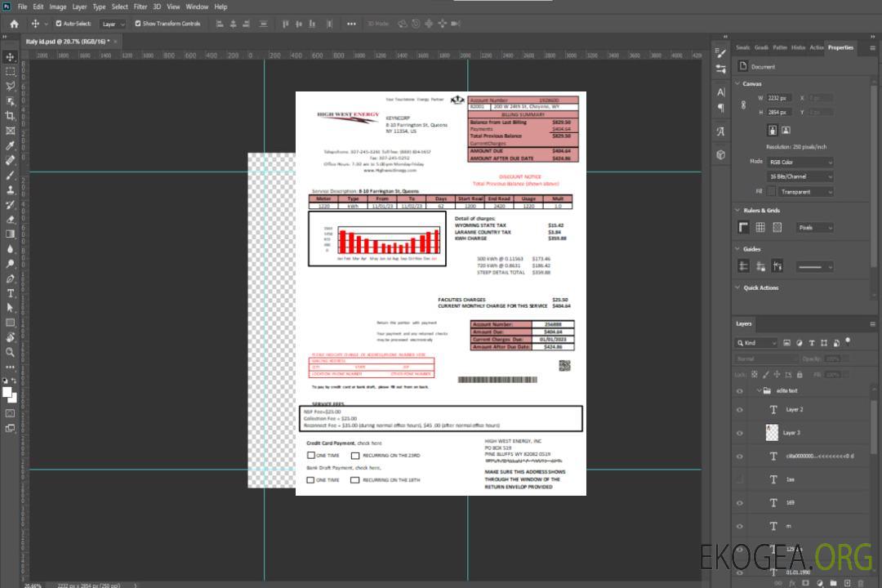Collapse the Rulers & Grids section

[738, 211]
